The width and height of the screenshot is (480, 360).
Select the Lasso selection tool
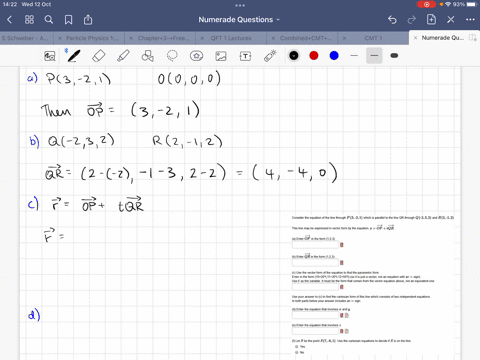coord(172,56)
